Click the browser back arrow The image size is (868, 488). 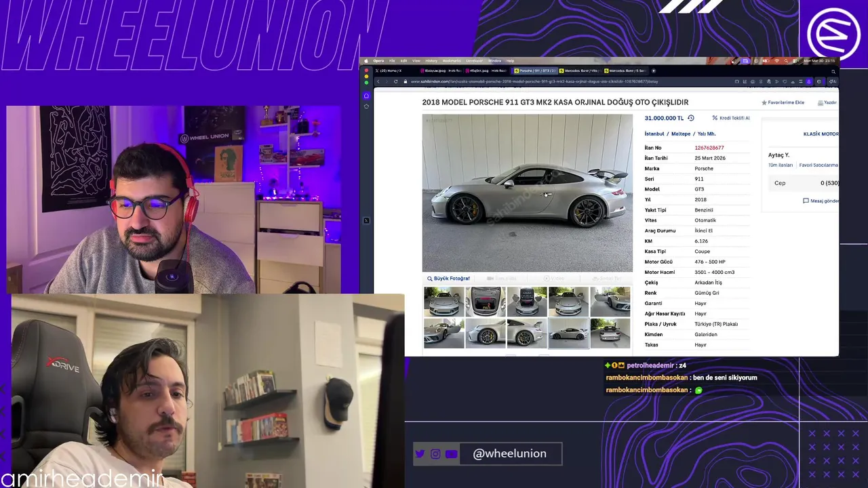378,81
